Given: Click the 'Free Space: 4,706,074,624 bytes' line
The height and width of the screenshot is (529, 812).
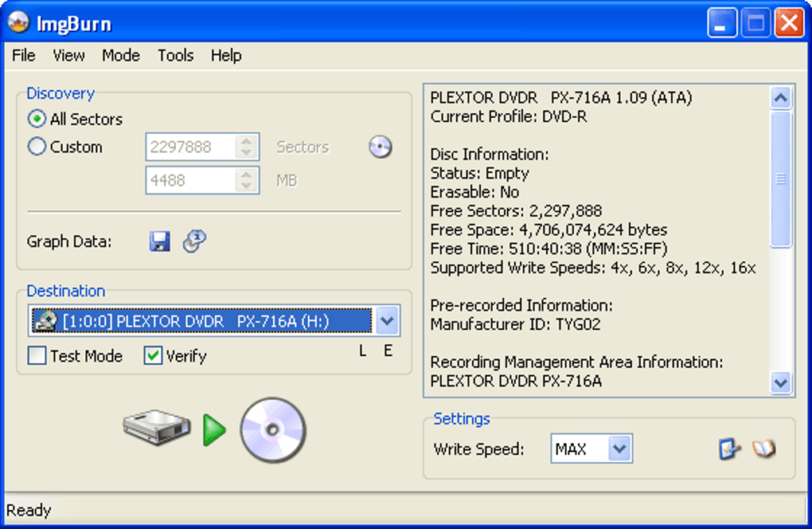Looking at the screenshot, I should pos(548,229).
